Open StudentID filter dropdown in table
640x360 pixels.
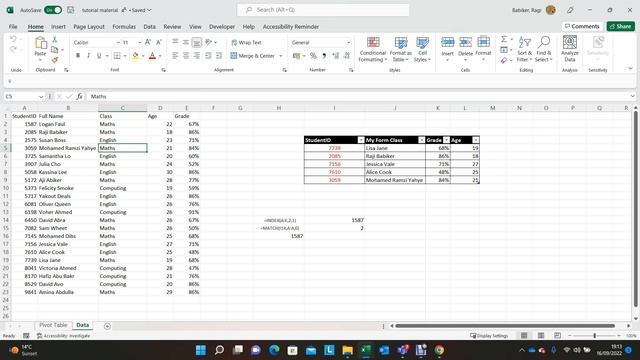(361, 140)
